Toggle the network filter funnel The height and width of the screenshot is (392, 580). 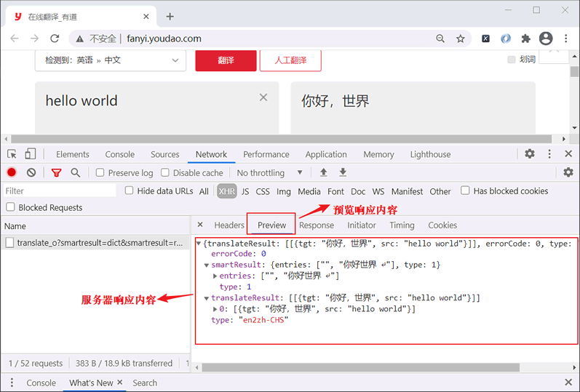(56, 172)
